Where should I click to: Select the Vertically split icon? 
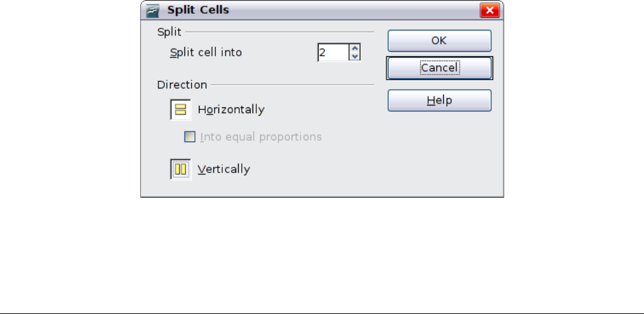coord(181,169)
